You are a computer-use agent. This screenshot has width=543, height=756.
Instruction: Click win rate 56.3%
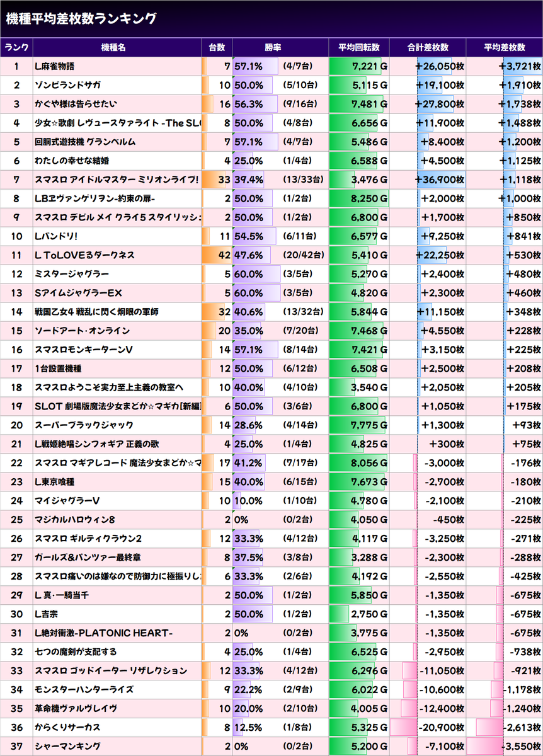click(x=248, y=104)
